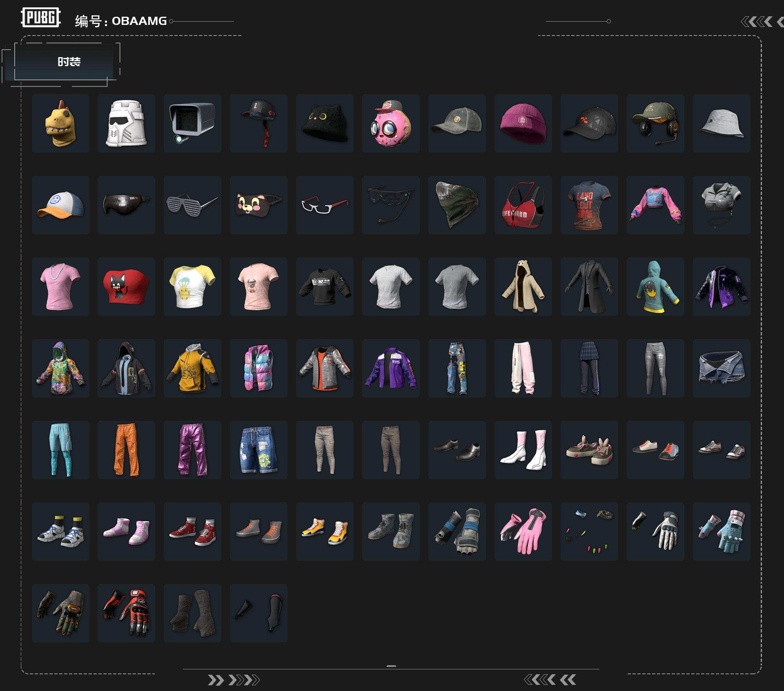Screen dimensions: 784x691
Task: Select the white knight helmet
Action: 126,123
